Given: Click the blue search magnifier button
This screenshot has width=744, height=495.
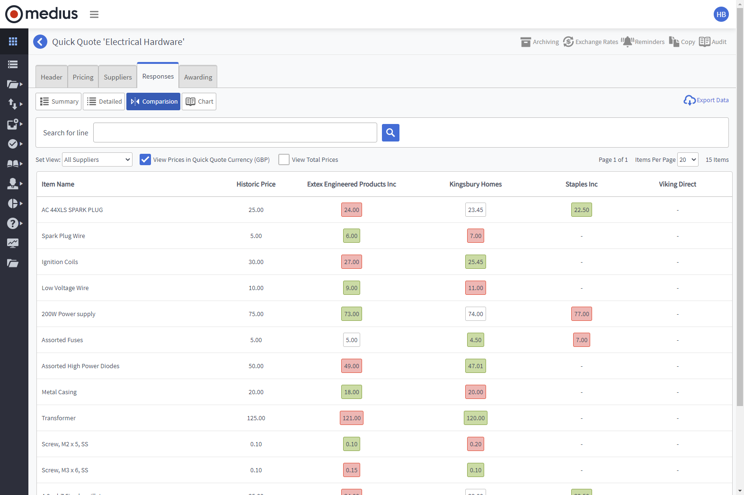Looking at the screenshot, I should (x=390, y=132).
